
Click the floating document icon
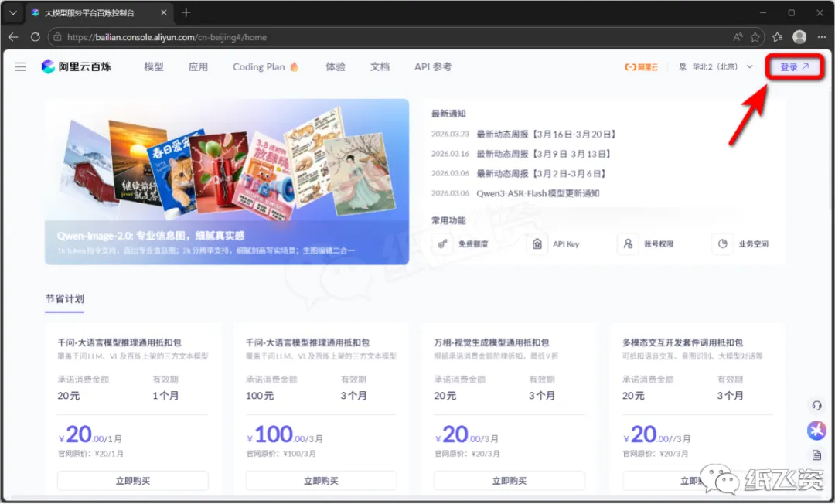[x=816, y=455]
